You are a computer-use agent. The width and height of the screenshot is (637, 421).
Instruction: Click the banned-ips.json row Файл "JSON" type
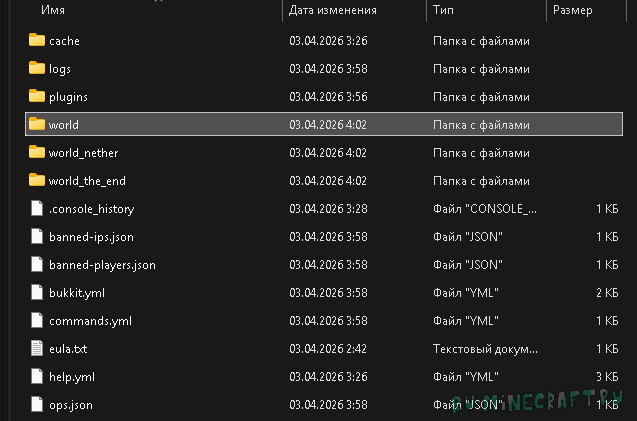tap(468, 237)
